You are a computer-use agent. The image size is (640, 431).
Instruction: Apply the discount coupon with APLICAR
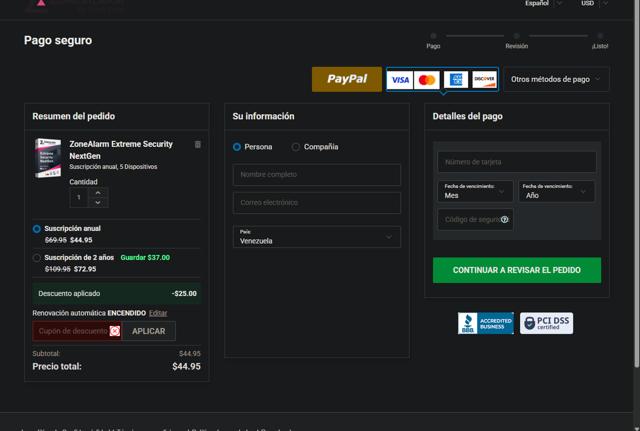point(149,331)
